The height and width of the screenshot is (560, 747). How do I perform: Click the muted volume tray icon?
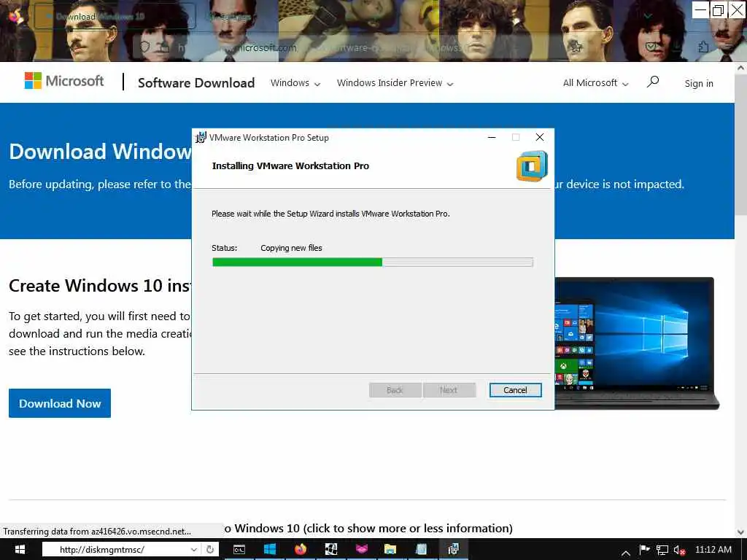pyautogui.click(x=679, y=550)
